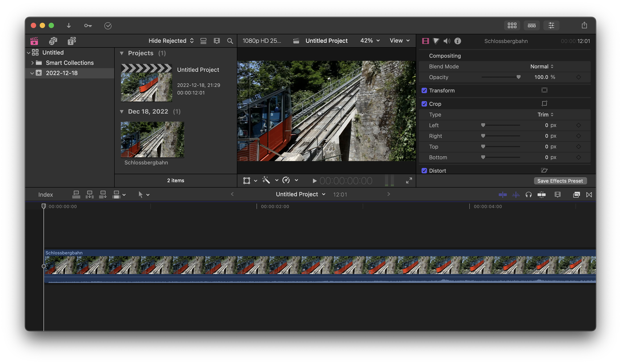The height and width of the screenshot is (364, 621).
Task: Open the Audio inspector tab
Action: 447,41
